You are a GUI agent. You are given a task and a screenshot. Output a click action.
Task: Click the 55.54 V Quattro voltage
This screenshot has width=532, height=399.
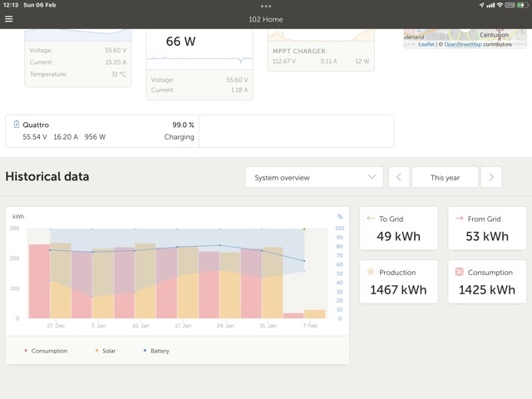pyautogui.click(x=35, y=136)
